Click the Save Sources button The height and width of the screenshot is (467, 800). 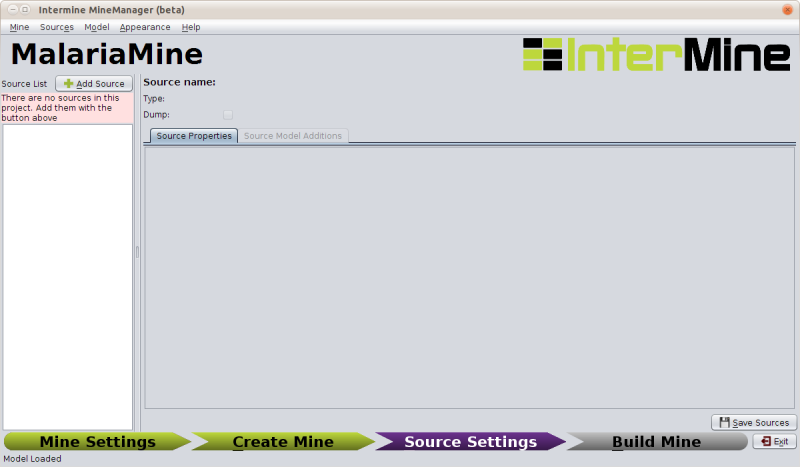754,423
